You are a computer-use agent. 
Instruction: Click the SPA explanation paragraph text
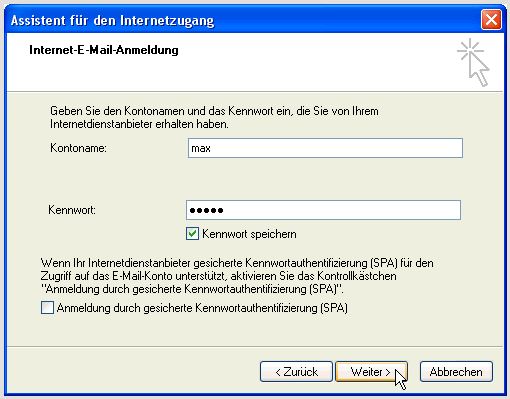(x=237, y=276)
